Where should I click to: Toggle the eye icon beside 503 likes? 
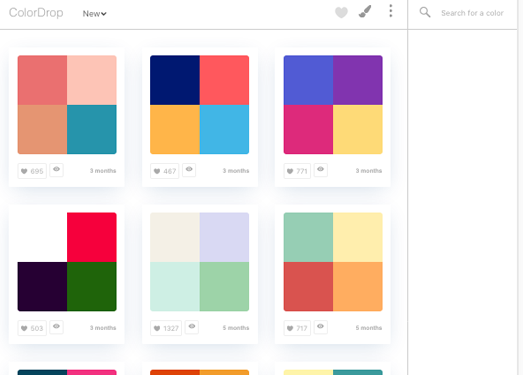click(56, 327)
